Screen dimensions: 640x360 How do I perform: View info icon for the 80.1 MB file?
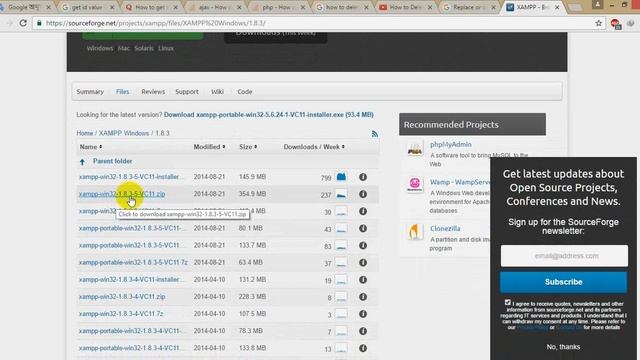[362, 228]
